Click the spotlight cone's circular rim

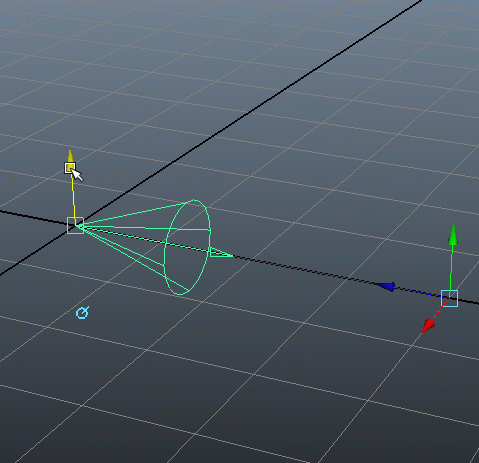pyautogui.click(x=188, y=247)
